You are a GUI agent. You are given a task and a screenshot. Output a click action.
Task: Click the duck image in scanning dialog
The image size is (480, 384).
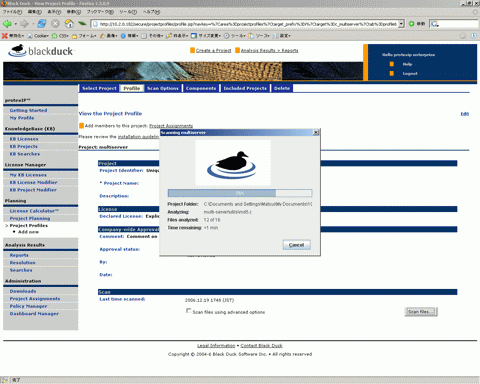233,163
